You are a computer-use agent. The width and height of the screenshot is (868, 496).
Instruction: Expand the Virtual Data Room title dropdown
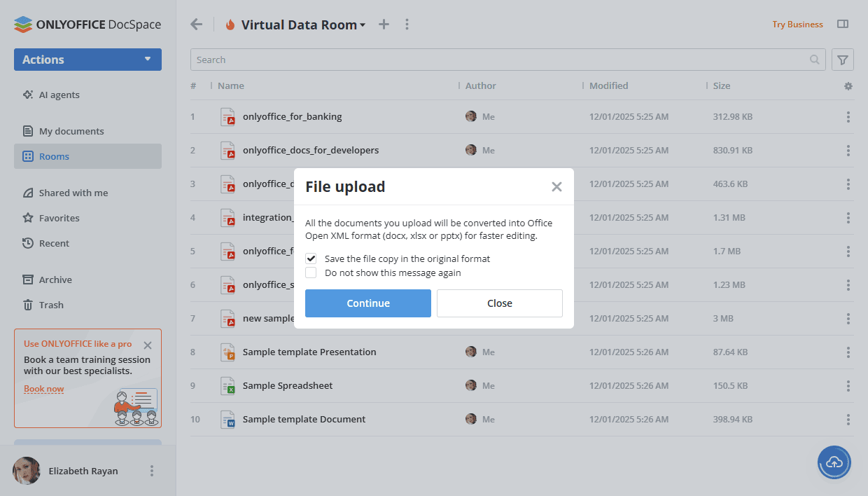[363, 25]
